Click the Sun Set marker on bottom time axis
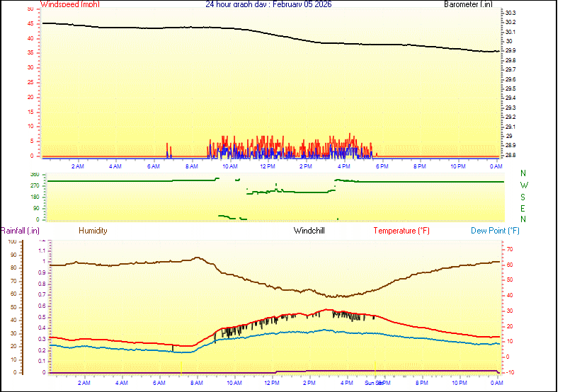 373,383
